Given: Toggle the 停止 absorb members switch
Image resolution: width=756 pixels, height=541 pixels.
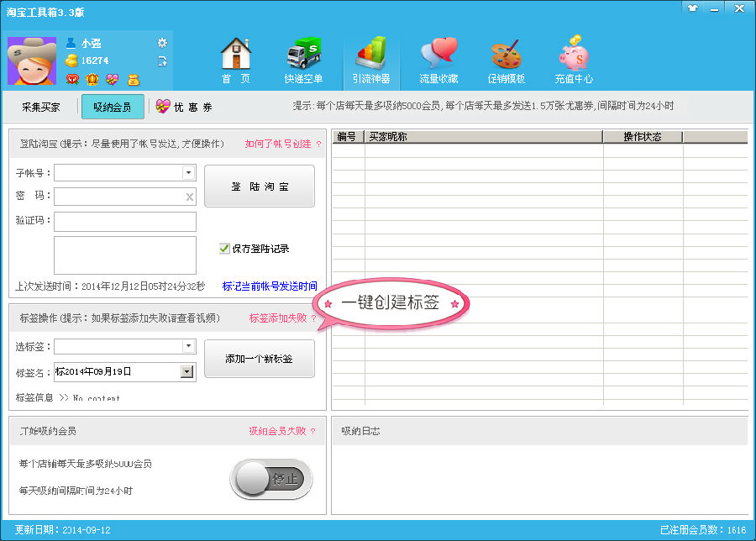Looking at the screenshot, I should click(271, 480).
